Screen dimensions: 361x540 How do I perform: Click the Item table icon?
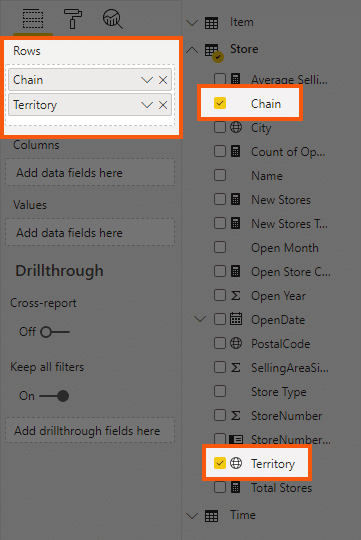click(x=212, y=23)
